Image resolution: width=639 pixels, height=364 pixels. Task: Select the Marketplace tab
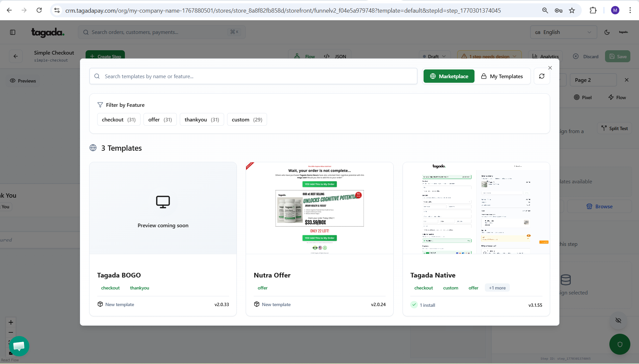coord(449,76)
